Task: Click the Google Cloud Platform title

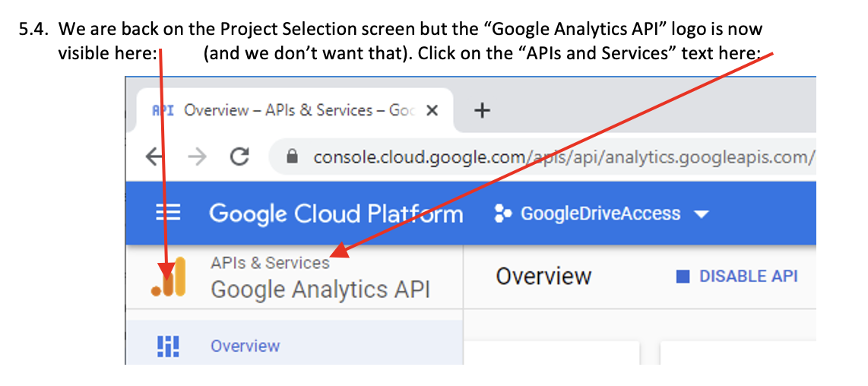Action: point(335,214)
